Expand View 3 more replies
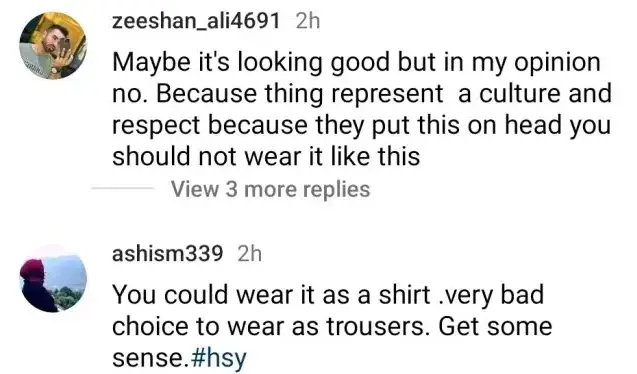The height and width of the screenshot is (374, 637). [271, 189]
